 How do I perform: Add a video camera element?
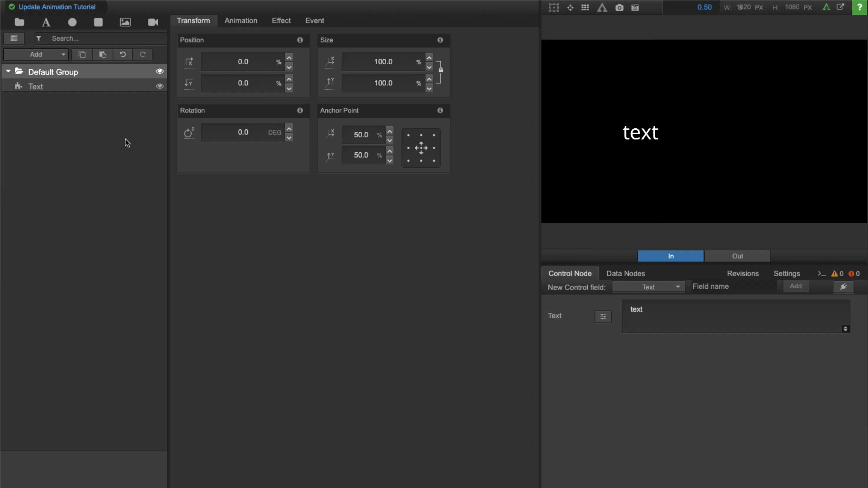point(153,22)
